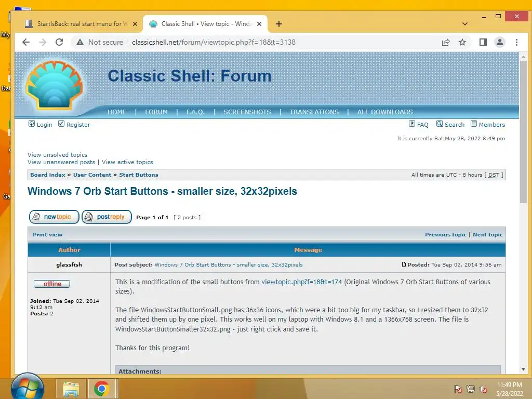Click the Register checkmark icon
Screen dimensions: 532x399
[x=61, y=124]
